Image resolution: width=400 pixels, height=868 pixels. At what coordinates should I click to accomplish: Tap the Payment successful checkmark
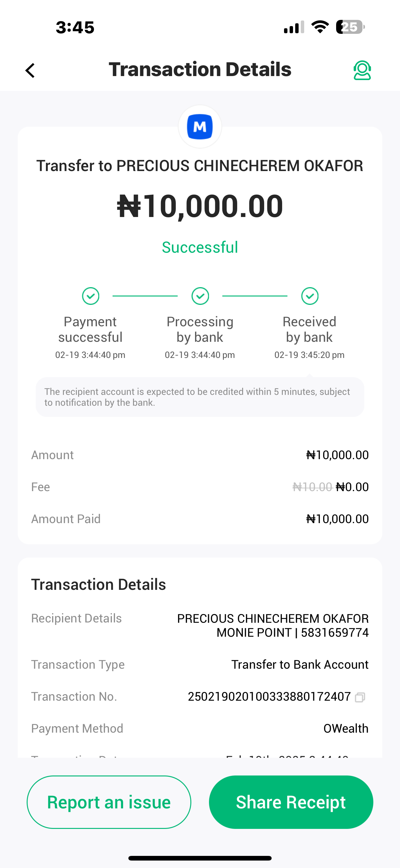tap(91, 296)
